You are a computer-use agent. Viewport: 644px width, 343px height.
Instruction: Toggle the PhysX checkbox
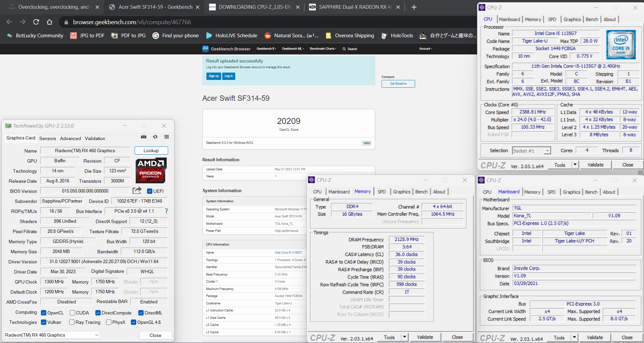[109, 322]
